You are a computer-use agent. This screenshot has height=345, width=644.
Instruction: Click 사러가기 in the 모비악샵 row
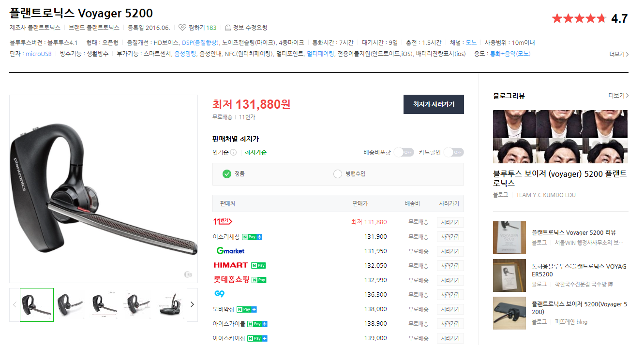(x=450, y=309)
